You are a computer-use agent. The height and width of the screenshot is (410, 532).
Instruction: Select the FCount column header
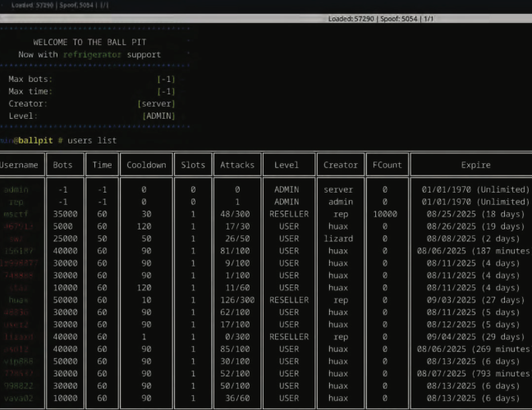click(x=387, y=165)
